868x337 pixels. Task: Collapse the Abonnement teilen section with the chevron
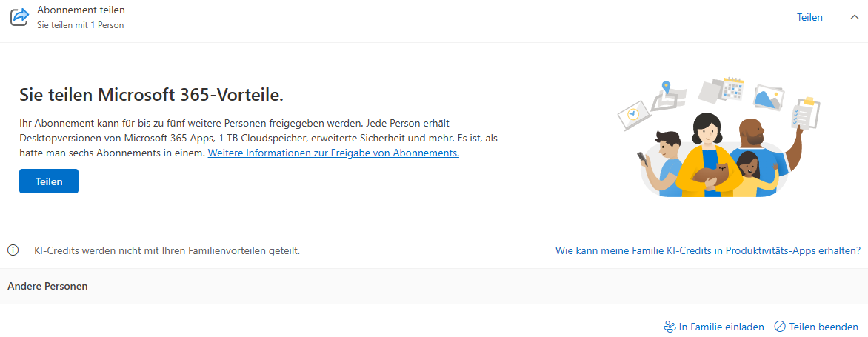coord(854,17)
